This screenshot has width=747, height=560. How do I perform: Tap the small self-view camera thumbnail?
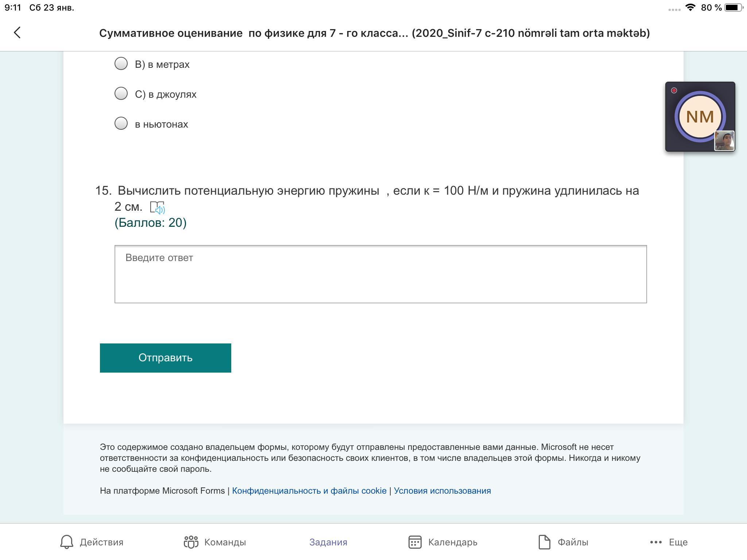724,141
